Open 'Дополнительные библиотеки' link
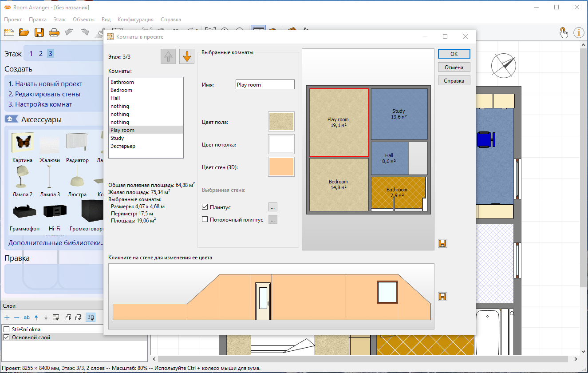The image size is (588, 373). (x=56, y=243)
